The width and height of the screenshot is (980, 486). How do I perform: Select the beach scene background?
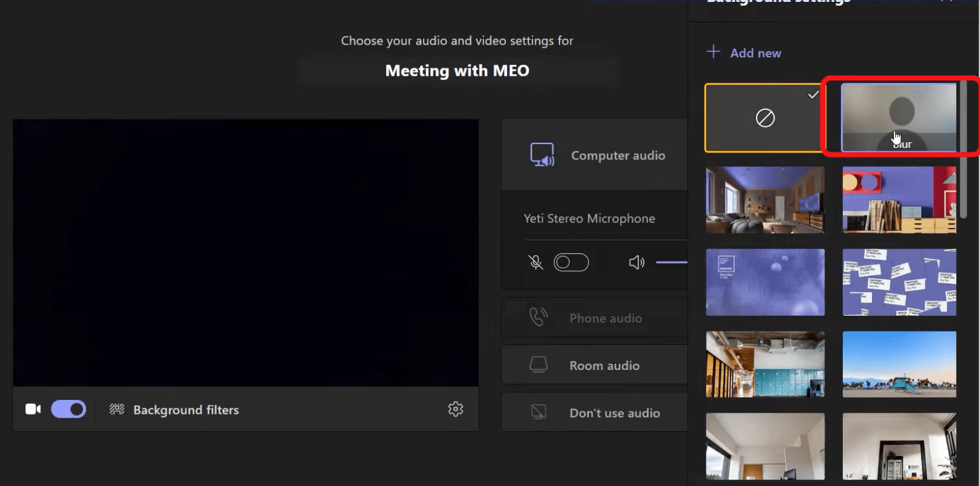pos(898,364)
